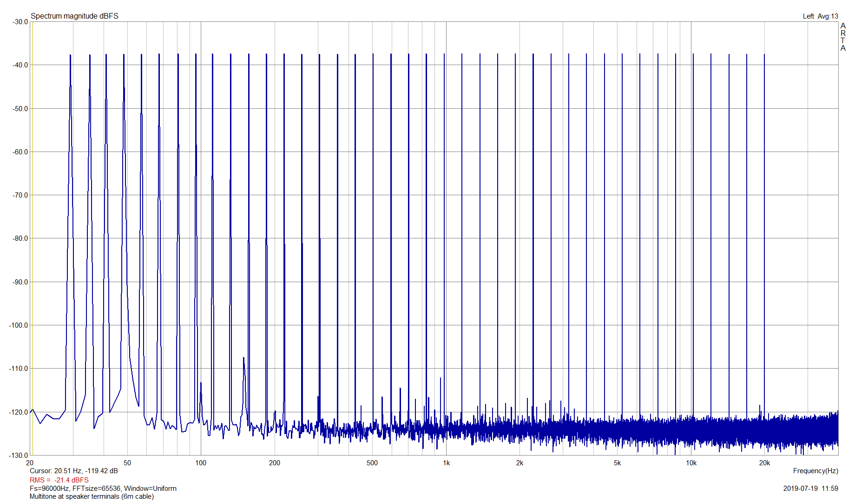Click the red 'RMS = -21.4 dBFS' text
Image resolution: width=868 pixels, height=502 pixels.
point(59,480)
